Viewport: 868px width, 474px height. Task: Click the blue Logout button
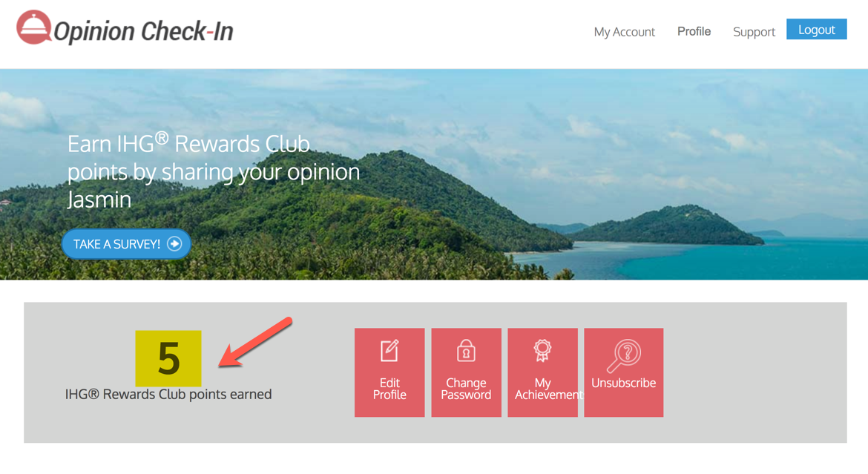tap(817, 30)
